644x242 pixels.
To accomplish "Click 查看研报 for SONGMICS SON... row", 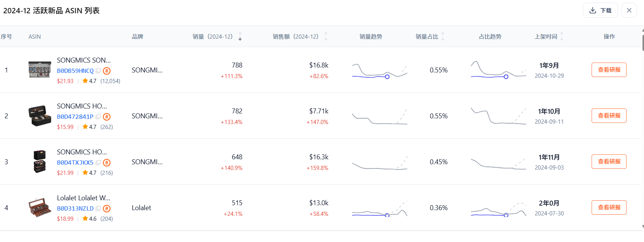I will pyautogui.click(x=609, y=70).
